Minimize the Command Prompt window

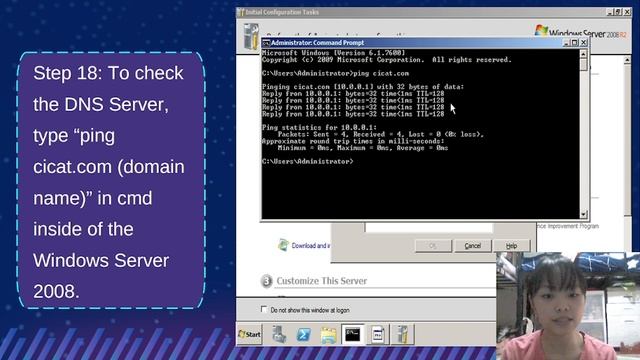point(566,42)
